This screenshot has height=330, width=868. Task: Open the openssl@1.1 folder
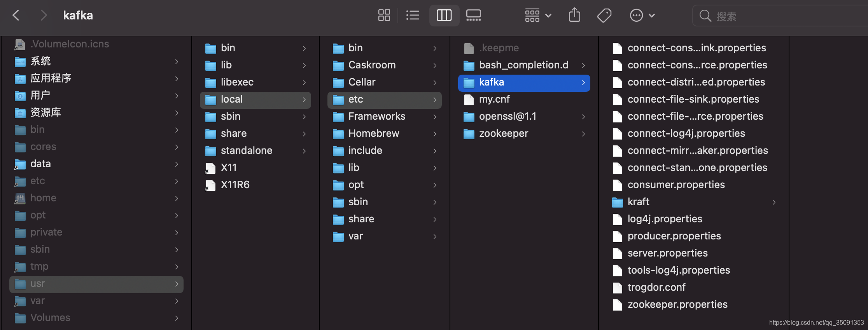point(524,117)
